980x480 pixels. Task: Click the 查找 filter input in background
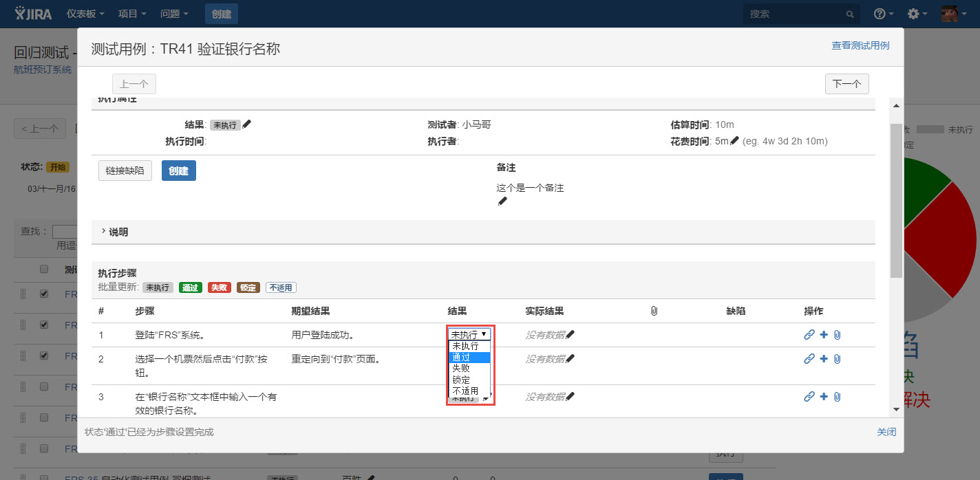pos(64,232)
